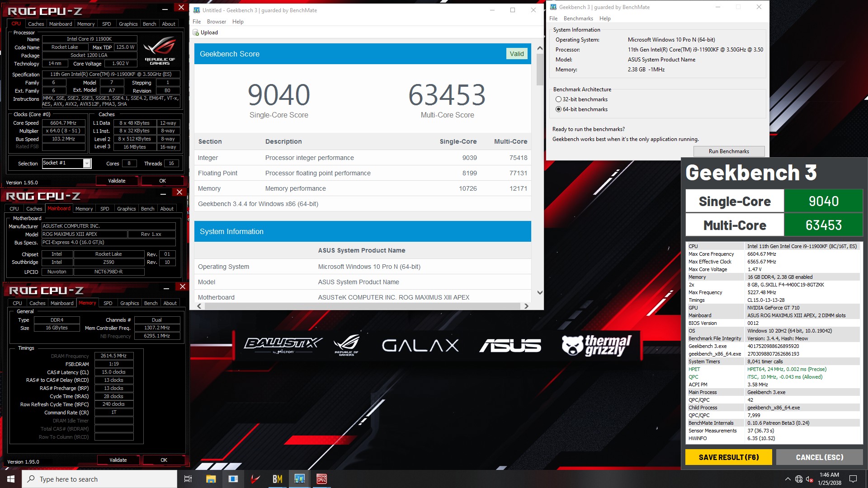This screenshot has width=868, height=488.
Task: Open Browser menu in Geekbench result window
Action: click(x=217, y=22)
